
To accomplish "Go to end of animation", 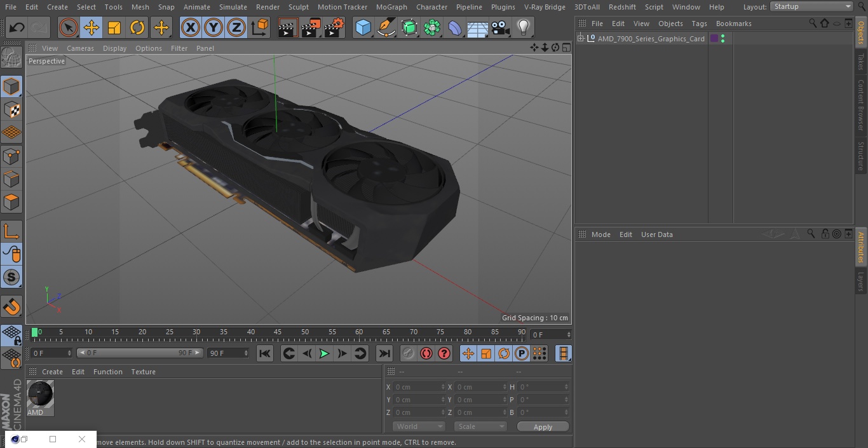I will click(384, 353).
